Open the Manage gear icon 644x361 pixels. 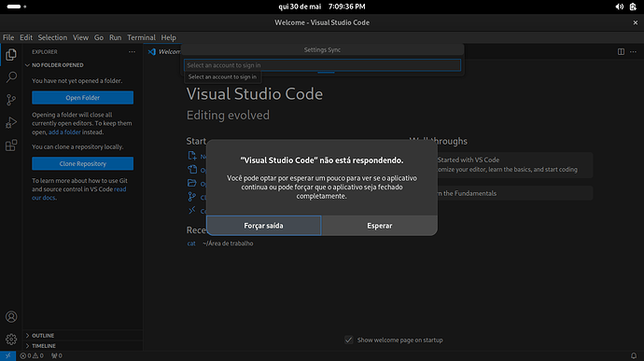(11, 340)
